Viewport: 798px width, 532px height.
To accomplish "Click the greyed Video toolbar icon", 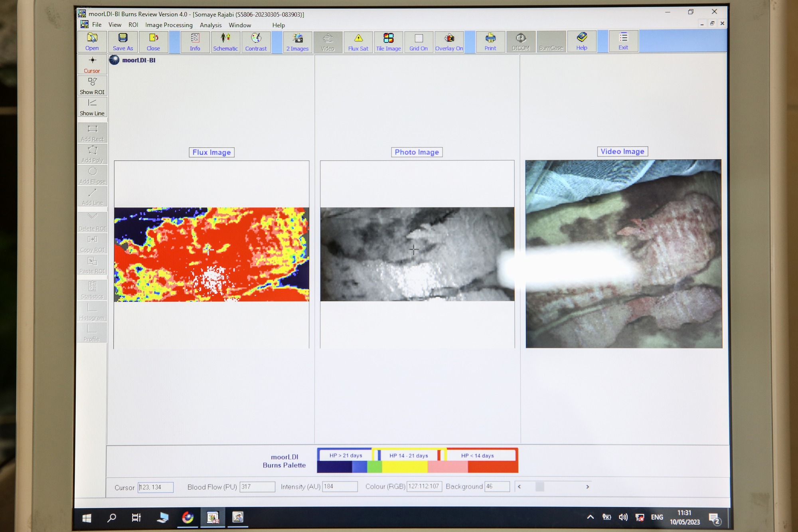I will (328, 42).
